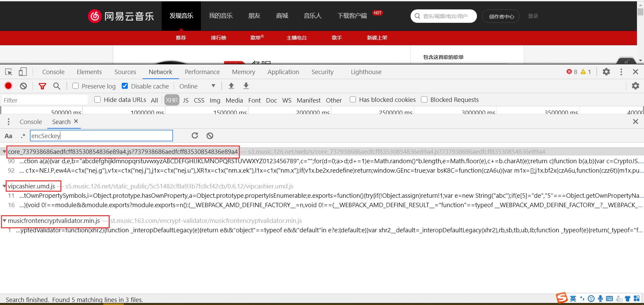Select the JS filter type
The width and height of the screenshot is (644, 305).
[186, 100]
